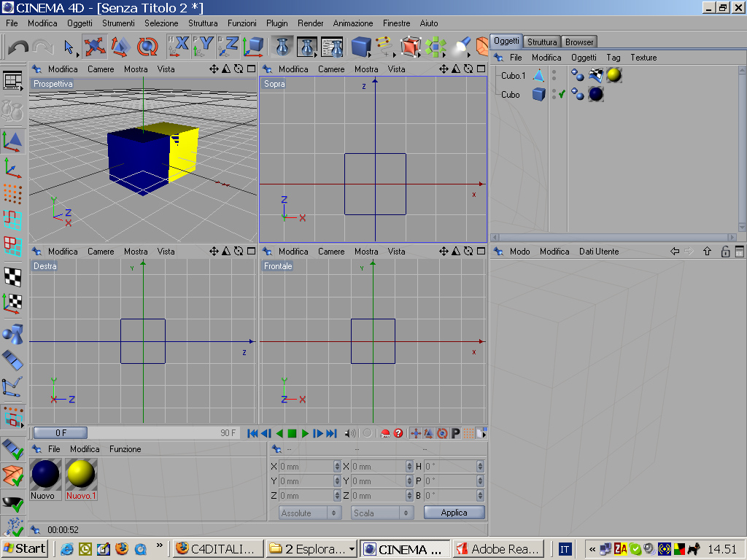
Task: Click the dark blue material tag on Cubo
Action: (596, 94)
